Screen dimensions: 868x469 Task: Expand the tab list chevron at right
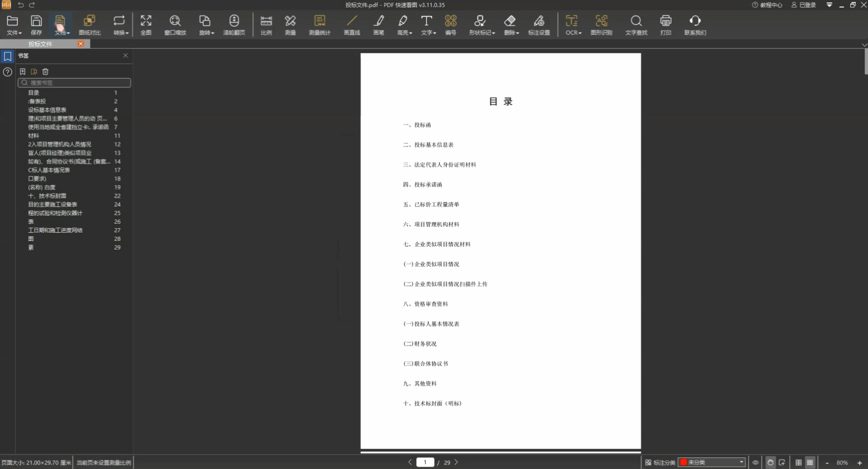click(x=864, y=45)
